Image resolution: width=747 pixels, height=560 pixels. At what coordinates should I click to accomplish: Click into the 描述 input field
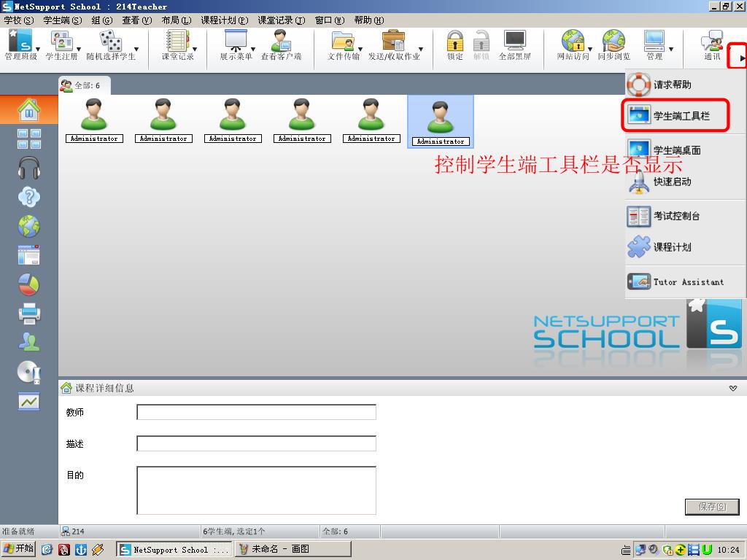click(x=256, y=443)
